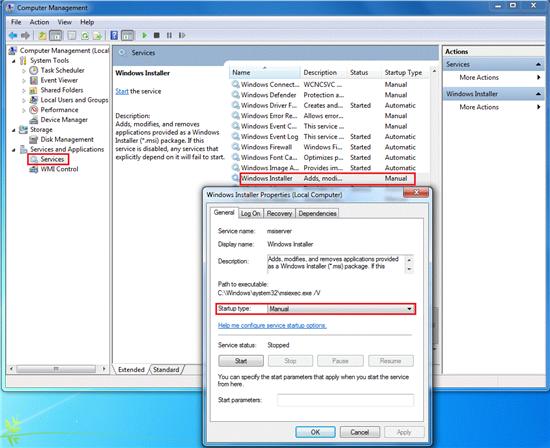The height and width of the screenshot is (448, 550).
Task: Select WMI Control in console tree
Action: coord(59,169)
